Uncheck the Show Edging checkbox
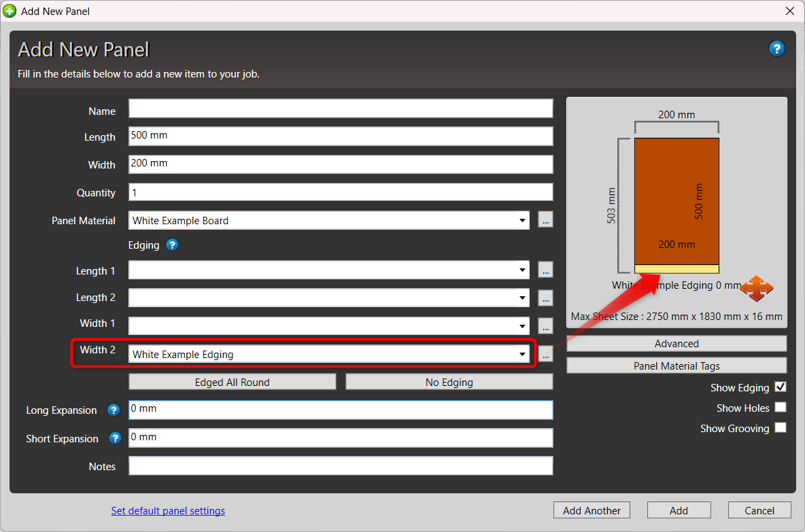 (x=781, y=387)
